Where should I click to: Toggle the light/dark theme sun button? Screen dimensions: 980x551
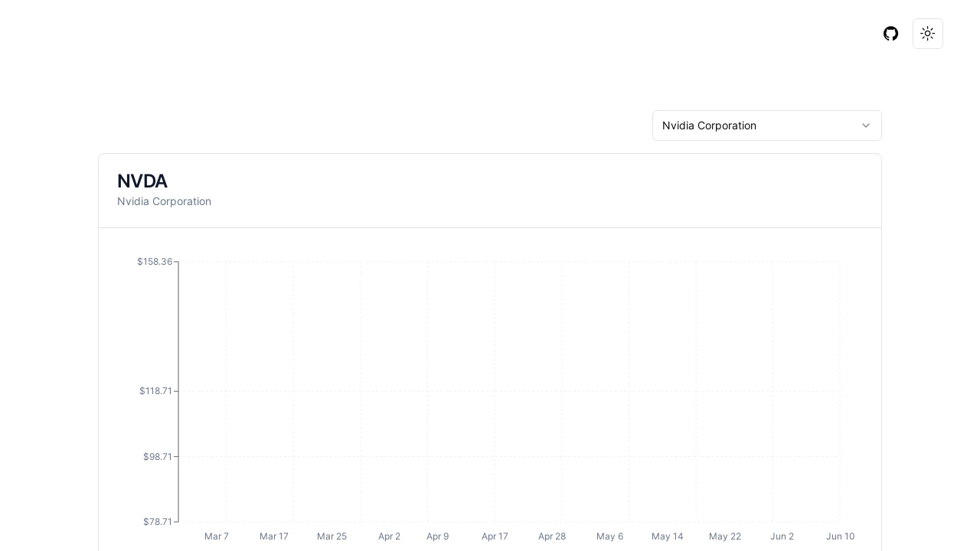pos(928,34)
